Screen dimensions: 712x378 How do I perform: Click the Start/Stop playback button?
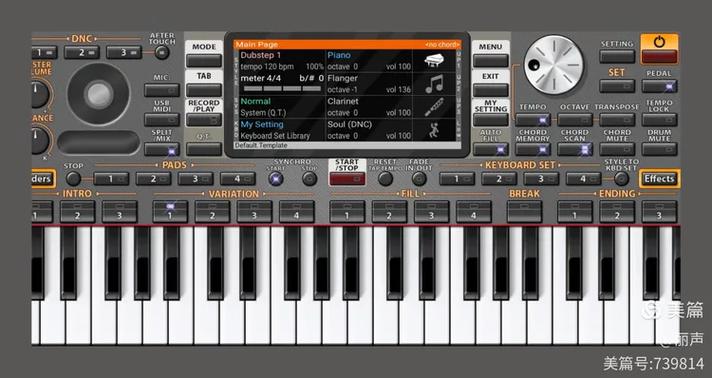pos(347,179)
